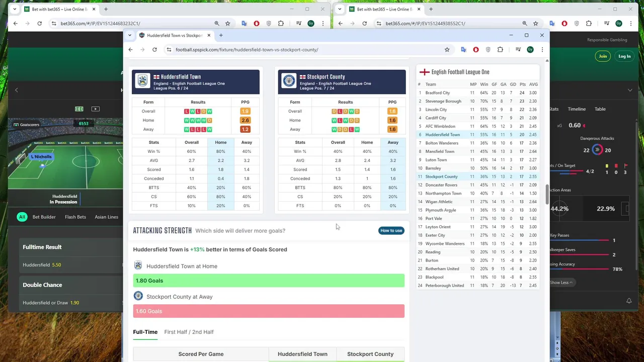This screenshot has width=644, height=362.
Task: Click the Stockport County team crest
Action: [289, 80]
